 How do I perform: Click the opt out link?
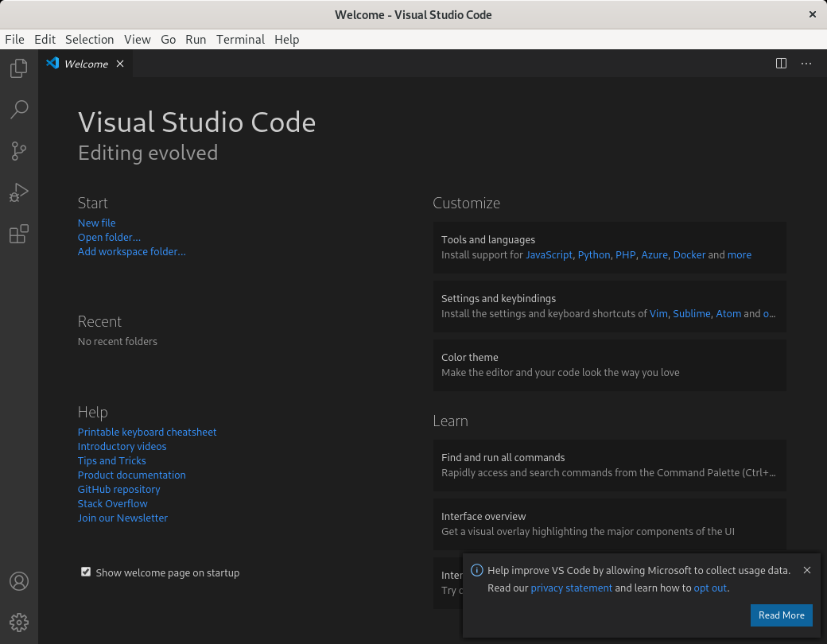[710, 588]
